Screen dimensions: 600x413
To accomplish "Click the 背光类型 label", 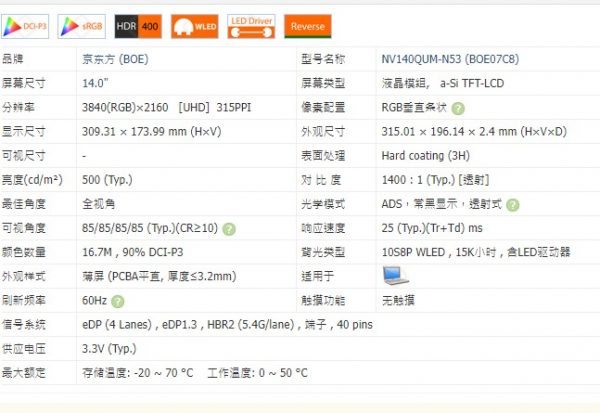I will (x=323, y=252).
